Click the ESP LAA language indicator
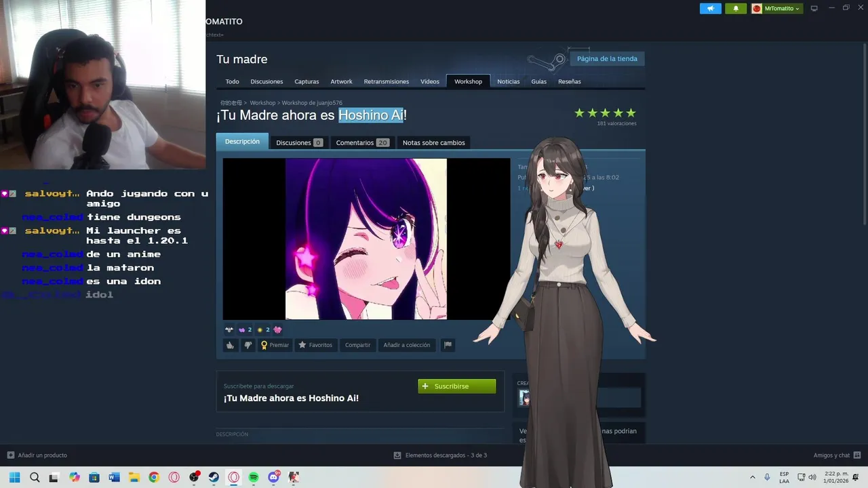868x488 pixels. [784, 477]
